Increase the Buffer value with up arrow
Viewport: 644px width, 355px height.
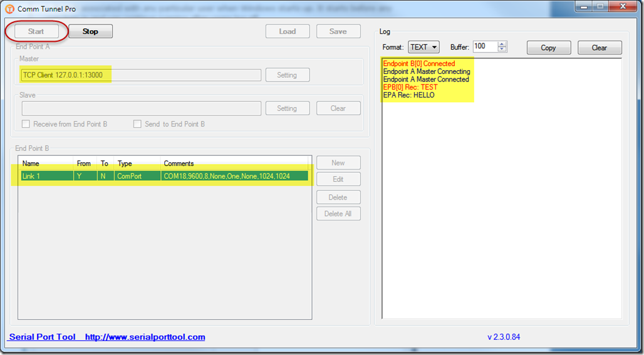click(502, 44)
